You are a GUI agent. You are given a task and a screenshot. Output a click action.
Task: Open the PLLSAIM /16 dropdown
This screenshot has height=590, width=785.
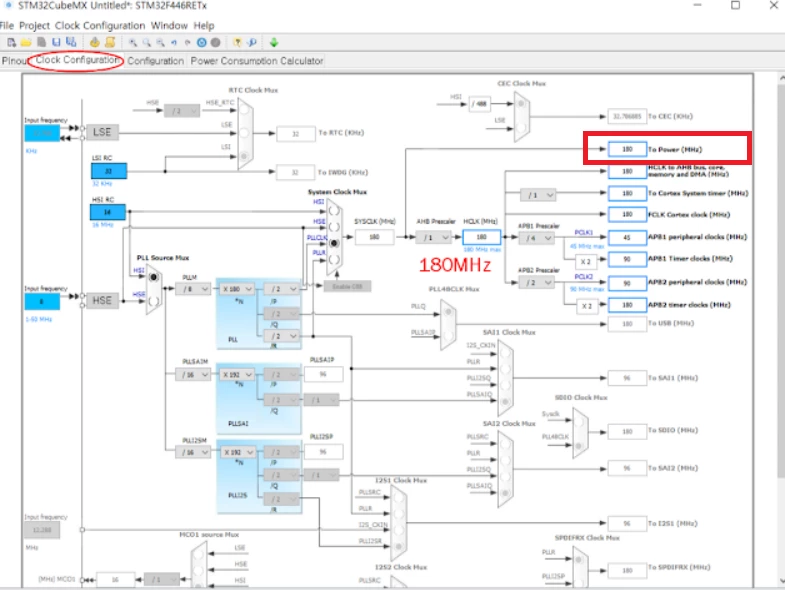tap(193, 375)
